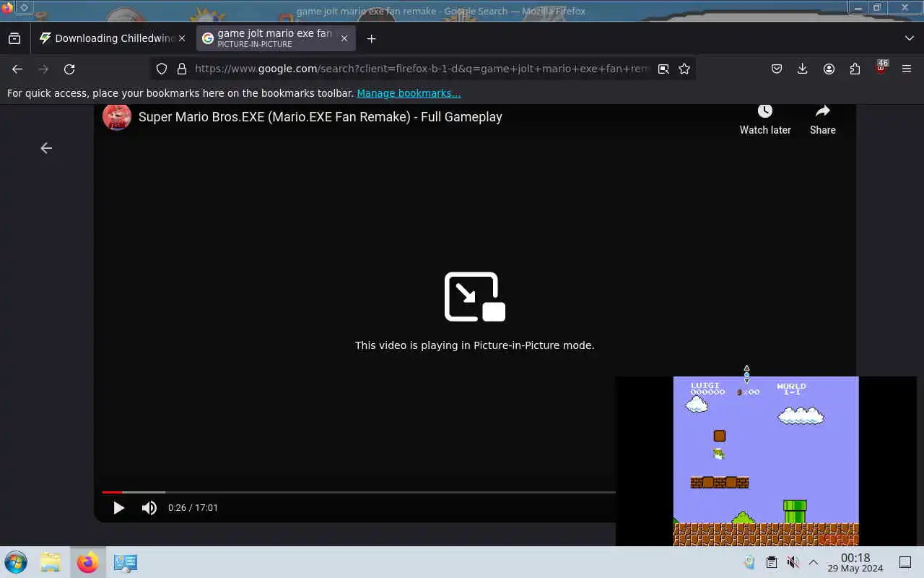Add video to Watch later
This screenshot has height=578, width=924.
[765, 120]
